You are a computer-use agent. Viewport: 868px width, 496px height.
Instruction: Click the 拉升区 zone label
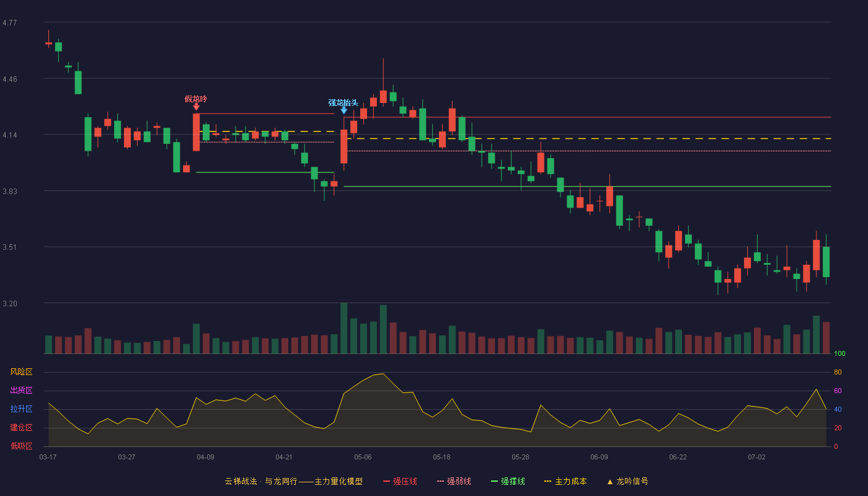[x=21, y=409]
